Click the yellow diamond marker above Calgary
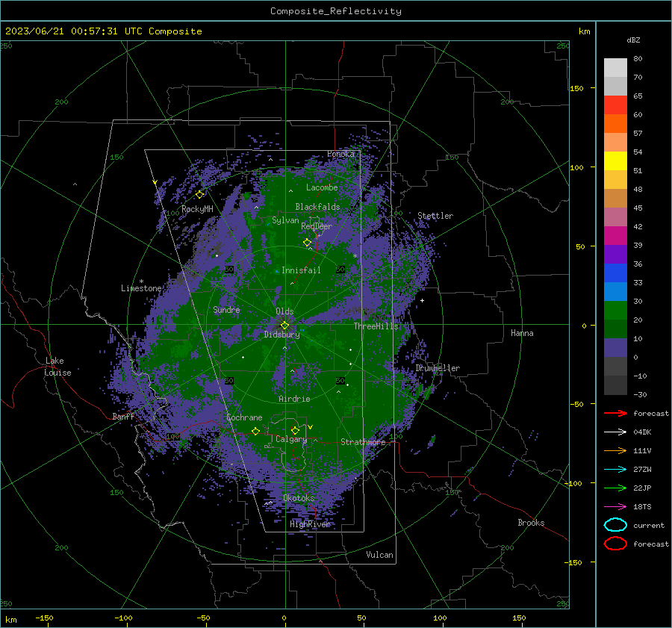Viewport: 672px width, 628px height. pyautogui.click(x=295, y=430)
